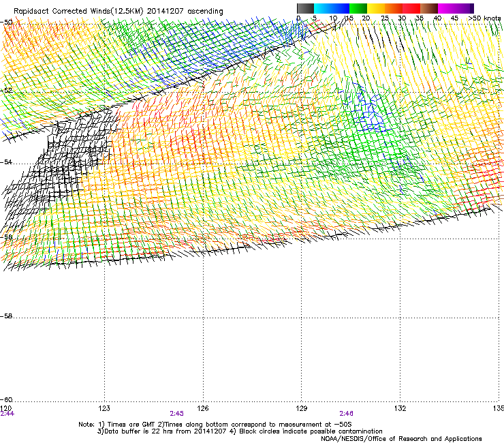504x443 pixels.
Task: Click the purple 2:48 time stamp
Action: point(346,414)
